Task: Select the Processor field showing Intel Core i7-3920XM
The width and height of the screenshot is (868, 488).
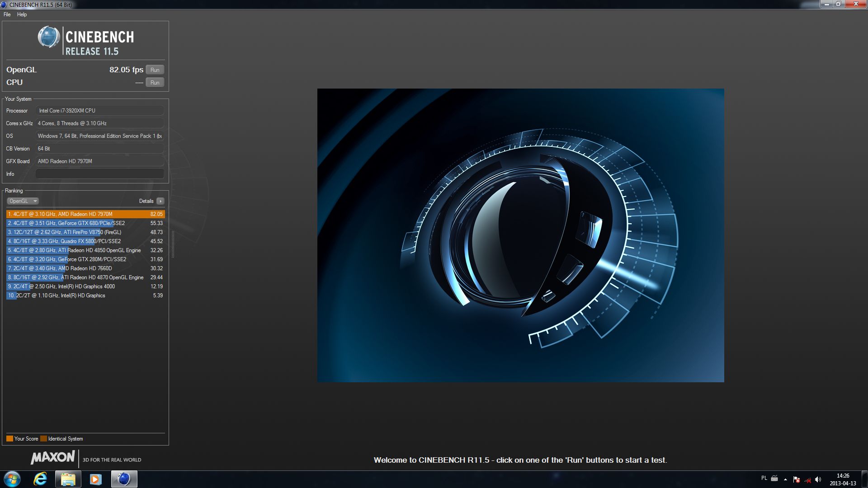Action: point(100,111)
